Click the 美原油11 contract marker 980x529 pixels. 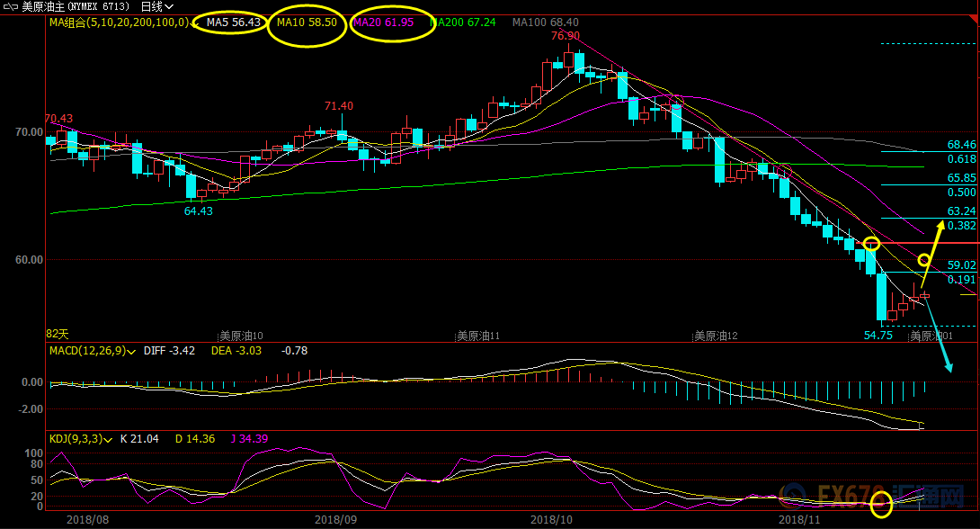click(478, 336)
